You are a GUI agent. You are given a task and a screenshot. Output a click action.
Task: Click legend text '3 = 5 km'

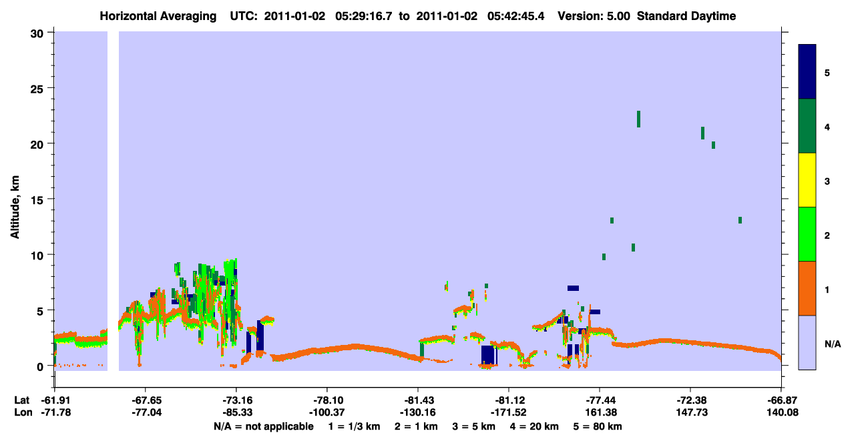[x=475, y=426]
